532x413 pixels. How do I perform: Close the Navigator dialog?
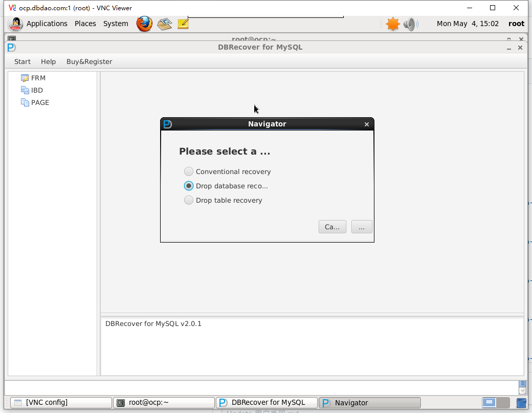coord(366,124)
